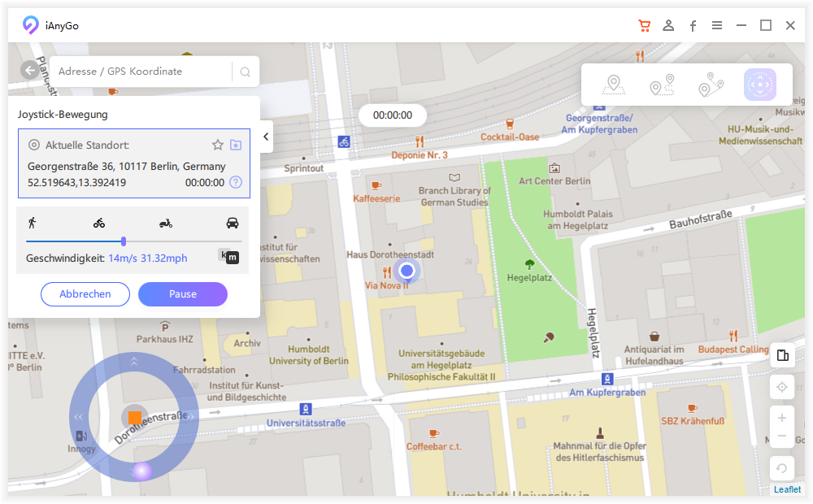
Task: Open the saved favorites folder icon
Action: [236, 145]
